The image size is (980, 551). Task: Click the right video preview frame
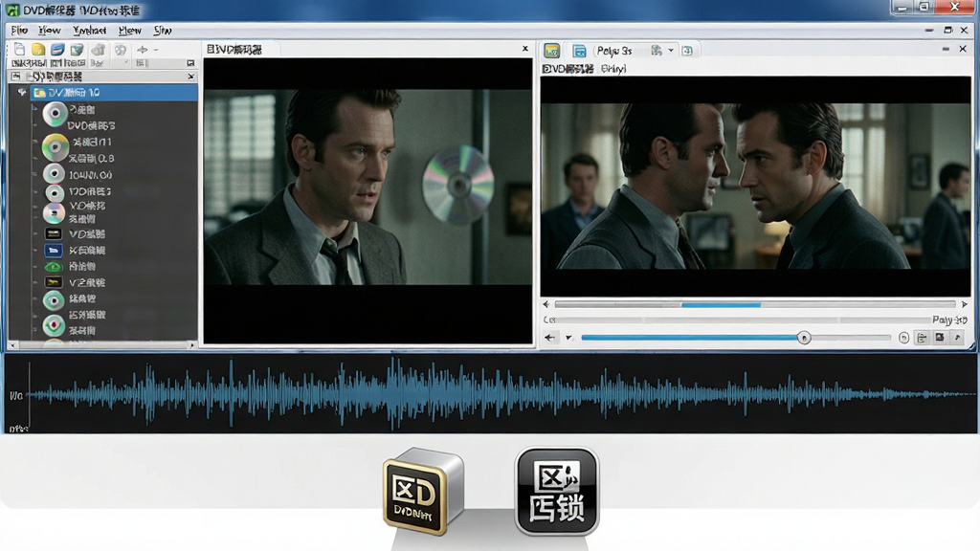click(756, 187)
